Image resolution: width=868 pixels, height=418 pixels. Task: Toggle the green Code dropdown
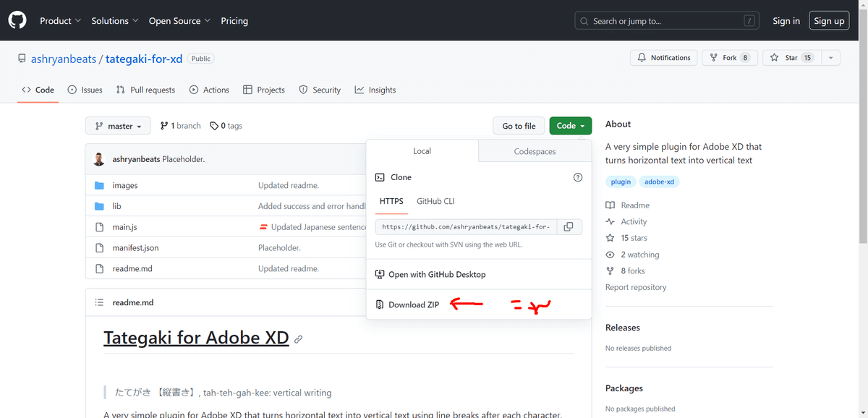pyautogui.click(x=571, y=126)
